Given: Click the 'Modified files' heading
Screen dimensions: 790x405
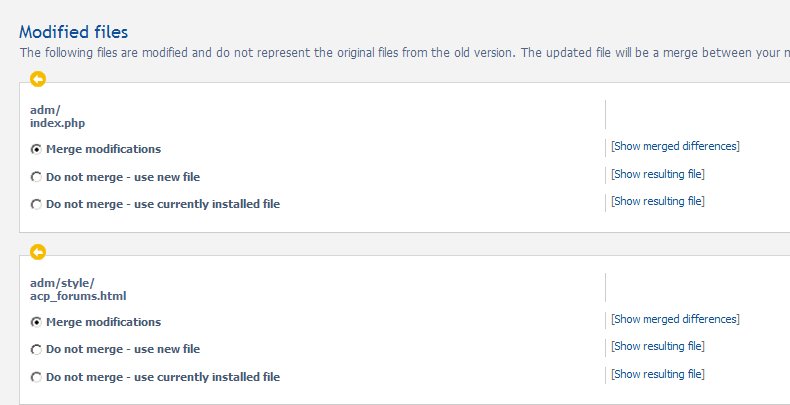Looking at the screenshot, I should click(74, 33).
